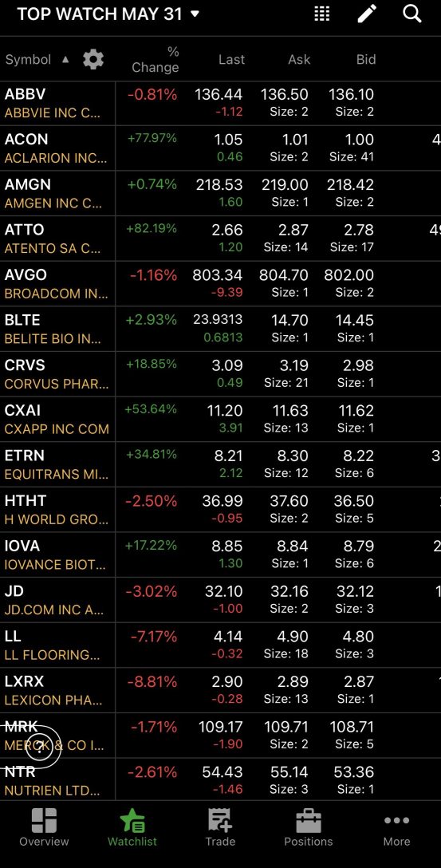441x868 pixels.
Task: Open the Trade tab icon
Action: [x=220, y=827]
